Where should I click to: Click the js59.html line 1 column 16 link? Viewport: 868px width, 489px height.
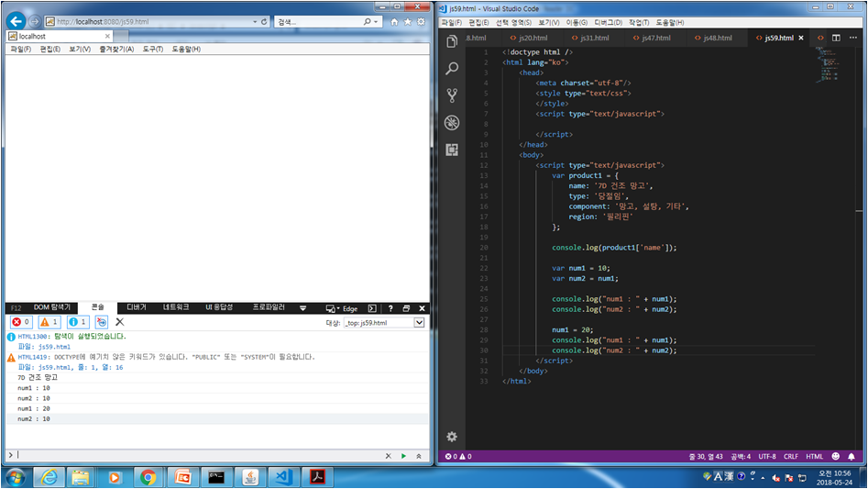tap(81, 367)
